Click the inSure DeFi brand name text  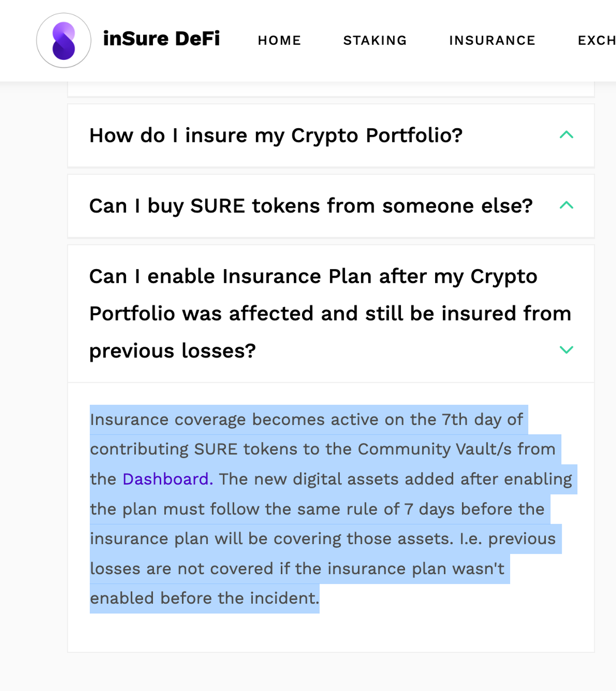161,39
